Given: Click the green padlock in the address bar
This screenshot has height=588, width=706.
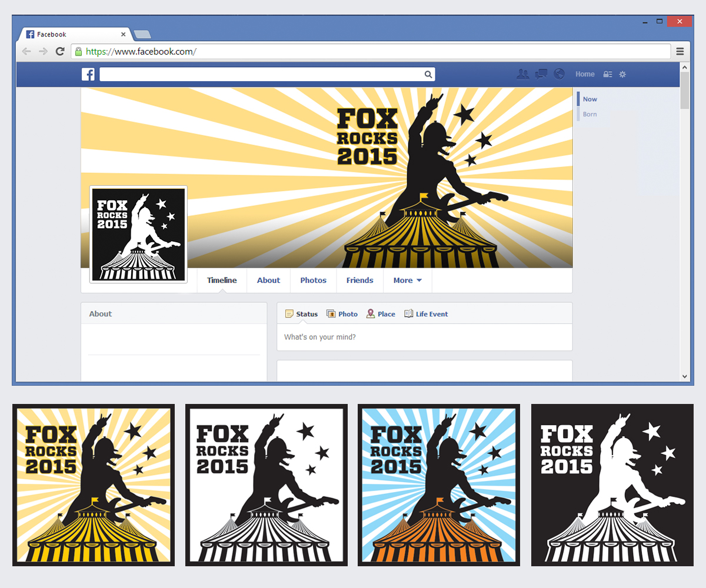Looking at the screenshot, I should (x=78, y=52).
